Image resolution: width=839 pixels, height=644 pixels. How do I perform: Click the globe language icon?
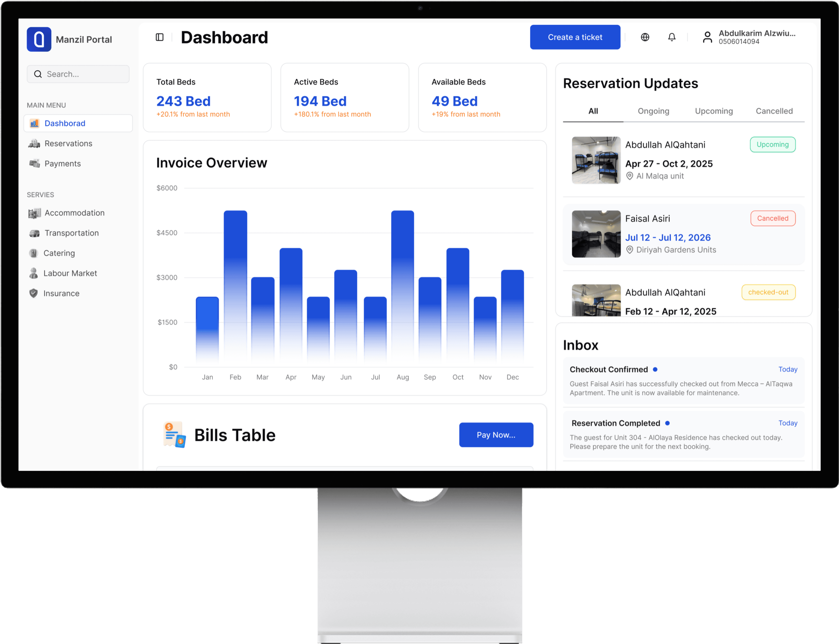pyautogui.click(x=645, y=37)
